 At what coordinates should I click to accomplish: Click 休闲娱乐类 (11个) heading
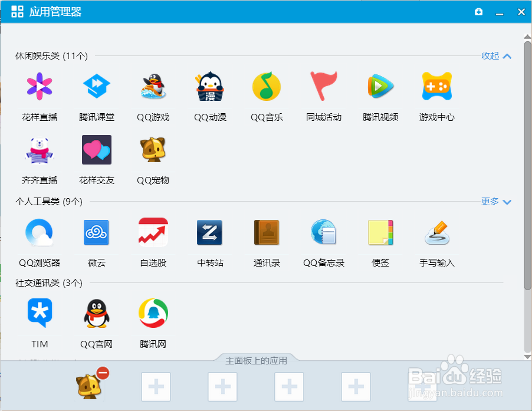click(x=51, y=55)
